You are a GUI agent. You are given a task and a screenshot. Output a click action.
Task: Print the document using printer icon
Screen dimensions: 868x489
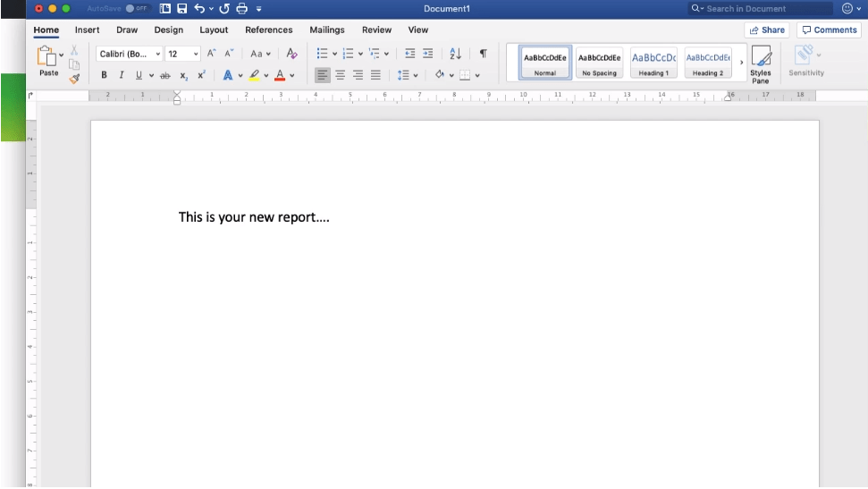(x=242, y=8)
